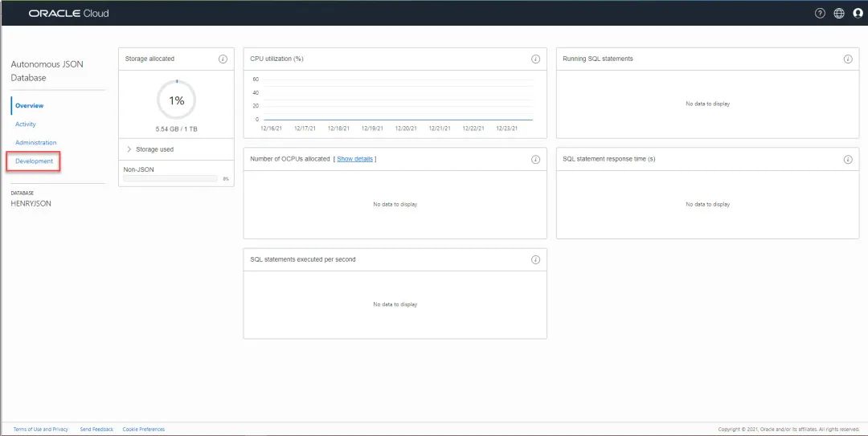
Task: Click the copyright notice text
Action: 788,430
